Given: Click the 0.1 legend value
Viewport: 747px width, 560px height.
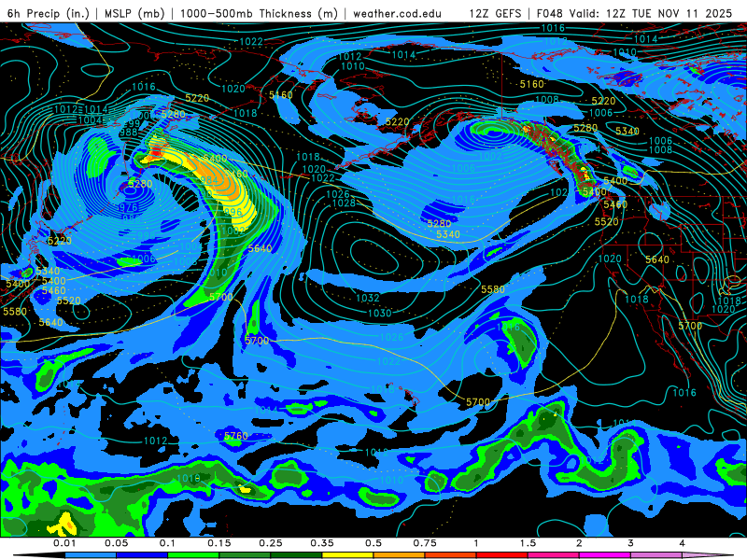Looking at the screenshot, I should 167,543.
